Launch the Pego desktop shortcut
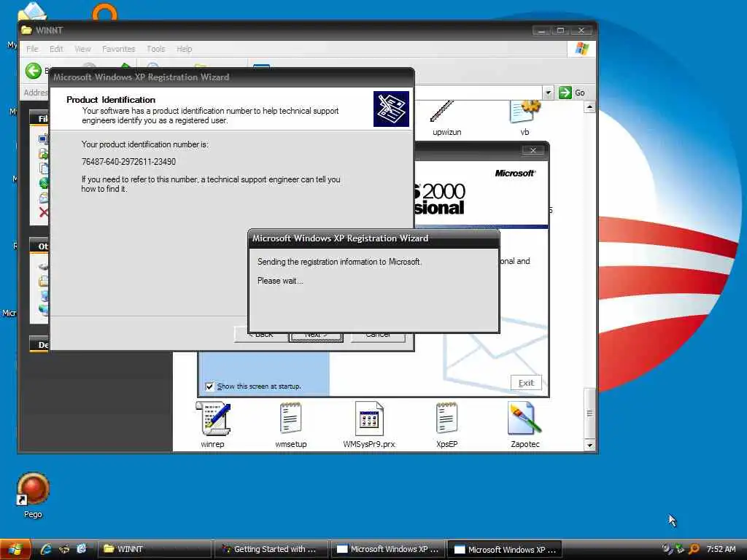 pyautogui.click(x=33, y=489)
